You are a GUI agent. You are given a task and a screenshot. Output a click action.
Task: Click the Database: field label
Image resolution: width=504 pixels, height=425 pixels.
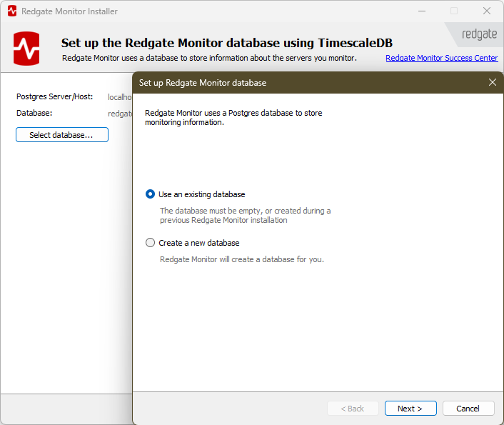coord(34,113)
